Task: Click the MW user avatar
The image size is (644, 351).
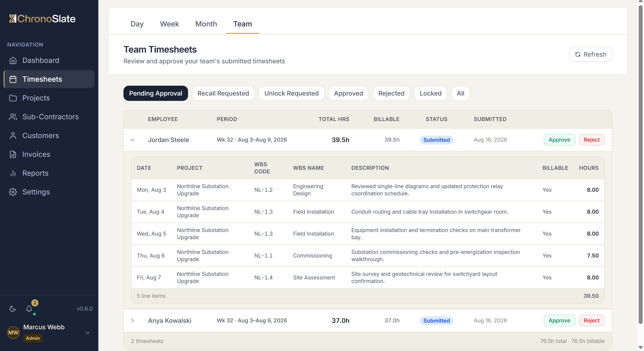Action: point(13,332)
